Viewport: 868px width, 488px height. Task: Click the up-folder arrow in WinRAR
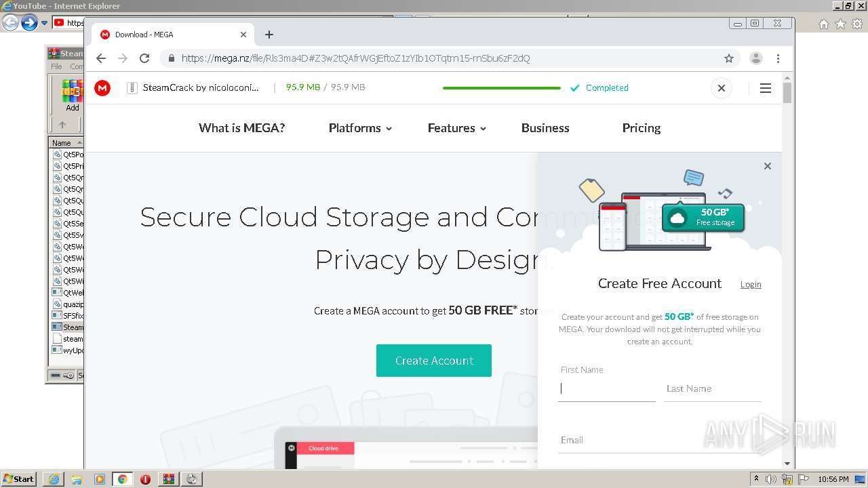62,125
